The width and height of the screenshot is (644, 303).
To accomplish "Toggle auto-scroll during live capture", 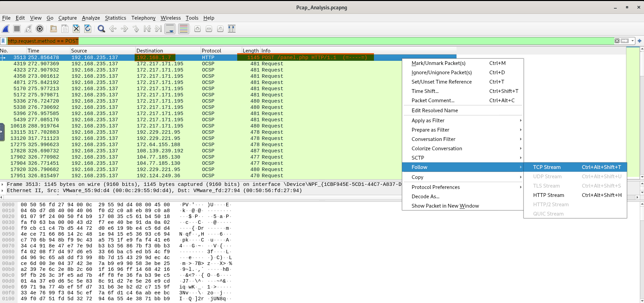I will pos(170,29).
